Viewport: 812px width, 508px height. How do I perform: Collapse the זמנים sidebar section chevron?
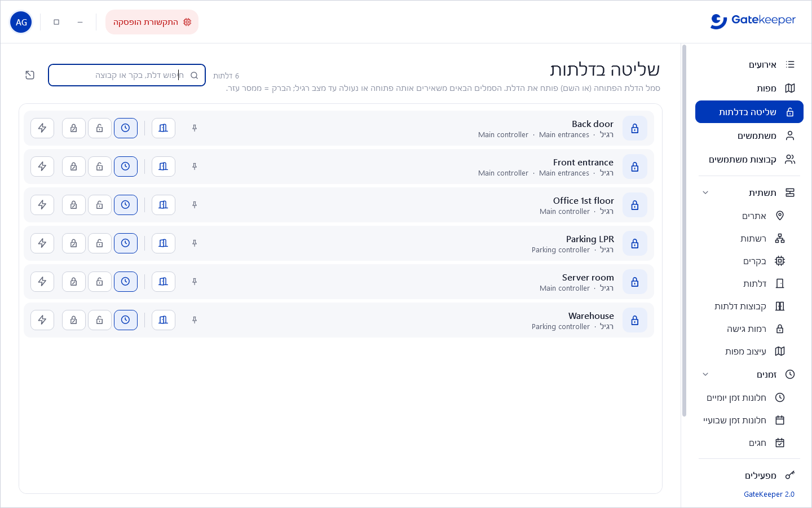click(x=705, y=374)
